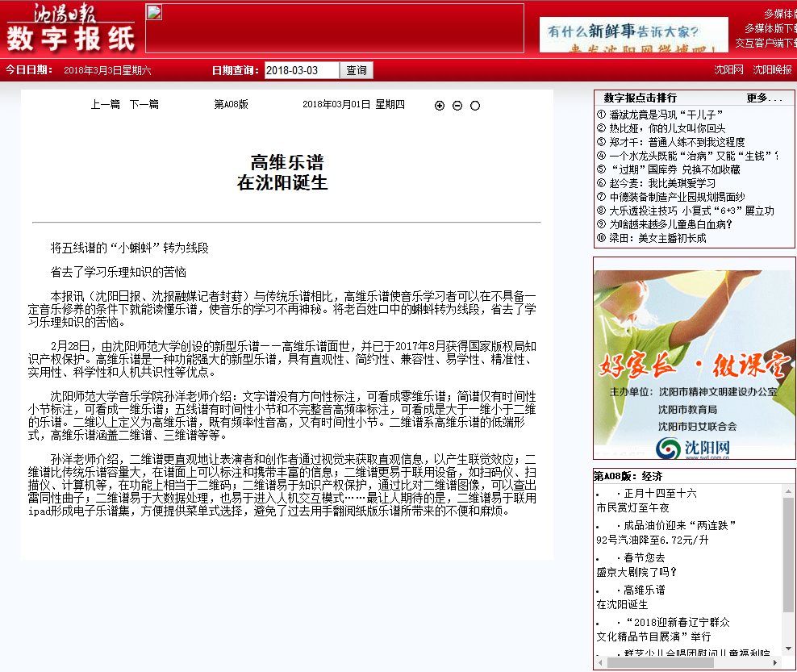797x672 pixels.
Task: Click the 查询 date search button
Action: (x=357, y=71)
